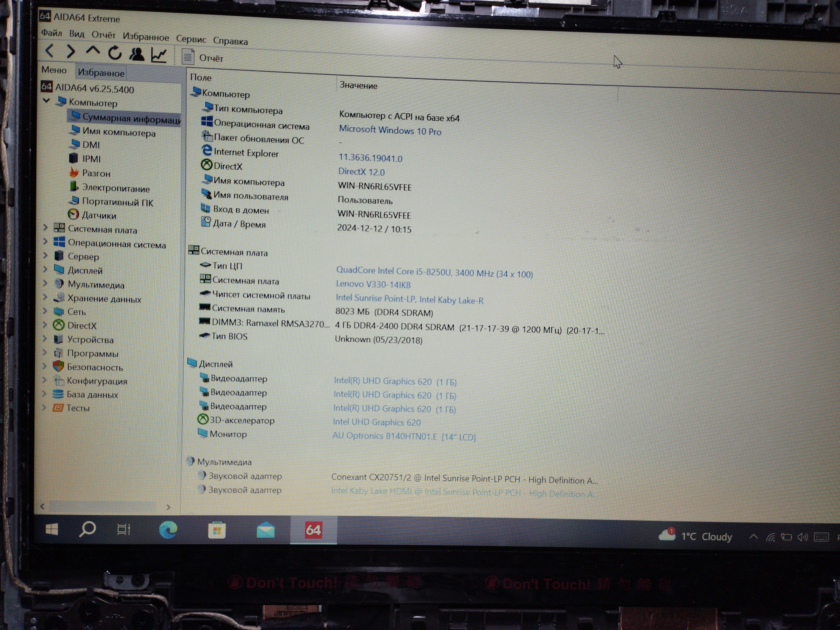The height and width of the screenshot is (630, 840).
Task: Open Microsoft Windows 10 Pro link
Action: [x=390, y=130]
